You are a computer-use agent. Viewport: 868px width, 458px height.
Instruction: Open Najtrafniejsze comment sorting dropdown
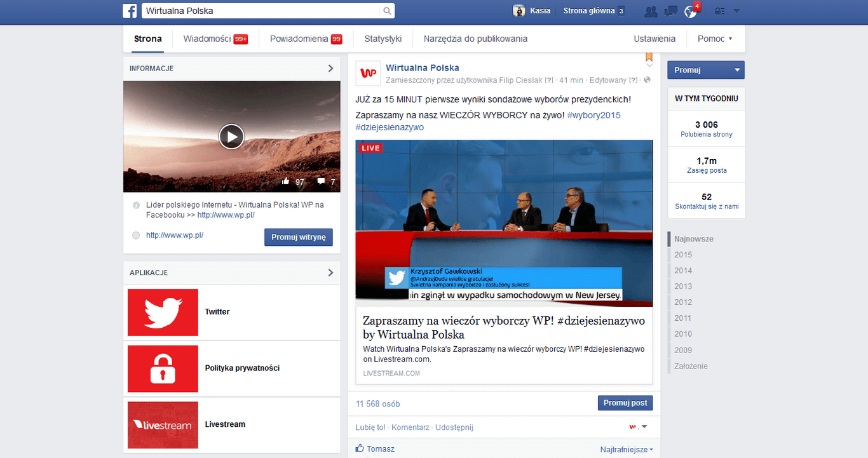627,449
